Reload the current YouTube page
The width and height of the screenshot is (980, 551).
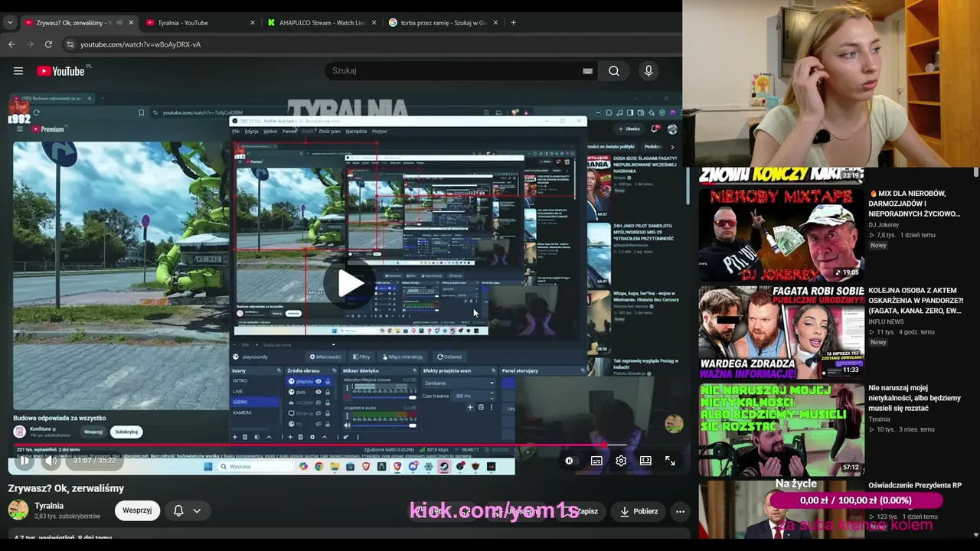coord(48,44)
